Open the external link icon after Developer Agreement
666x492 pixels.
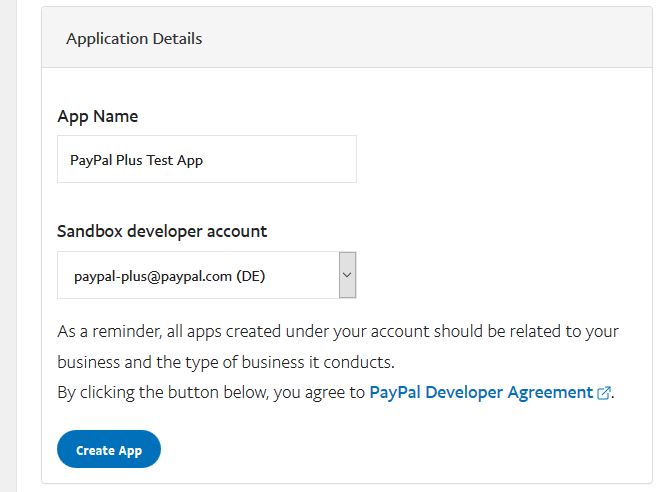click(604, 393)
